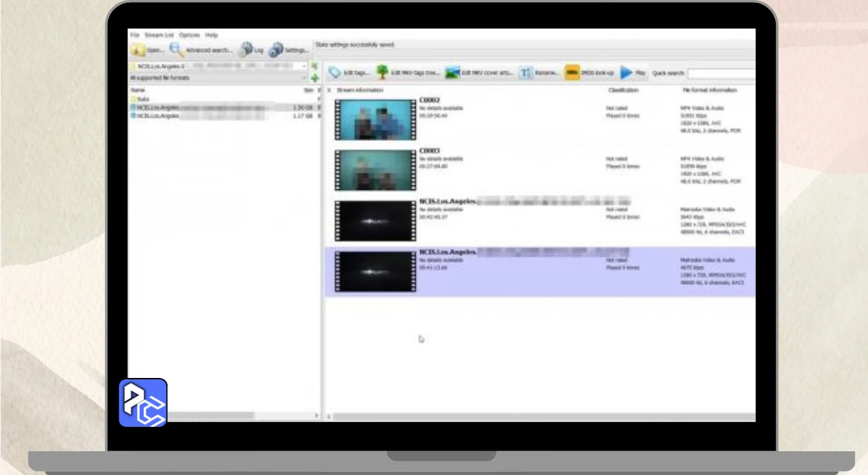Click the Classification column header
Screen dimensions: 868x475
point(623,90)
